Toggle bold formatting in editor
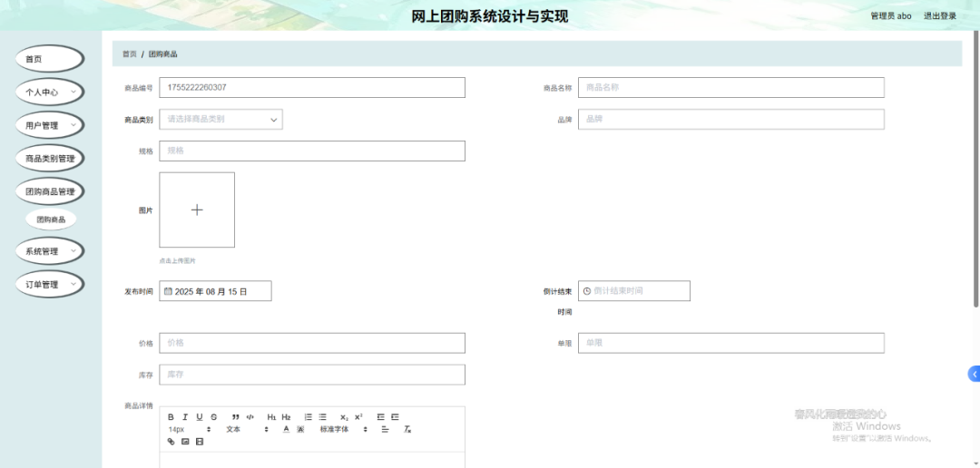 click(x=171, y=417)
